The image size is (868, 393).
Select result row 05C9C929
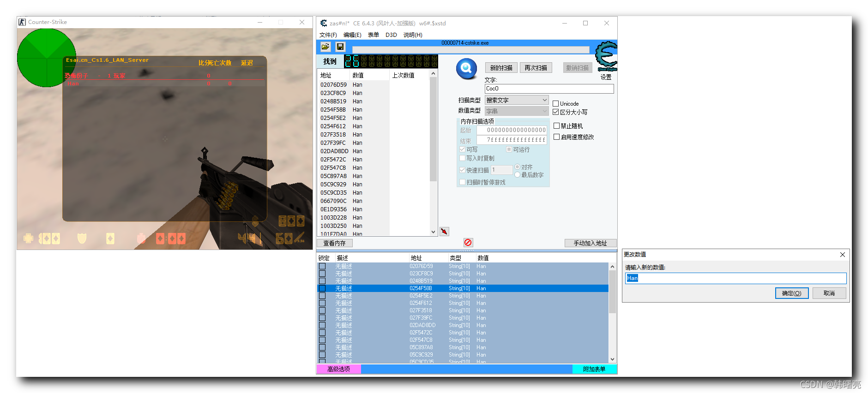pyautogui.click(x=354, y=185)
